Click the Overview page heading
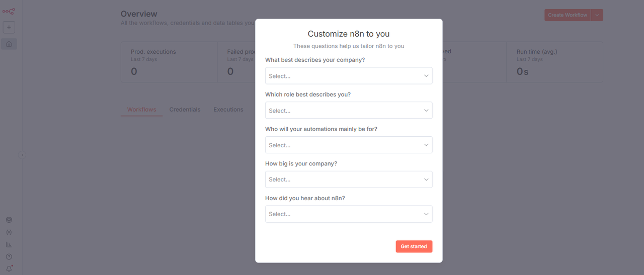The image size is (644, 275). pyautogui.click(x=139, y=14)
